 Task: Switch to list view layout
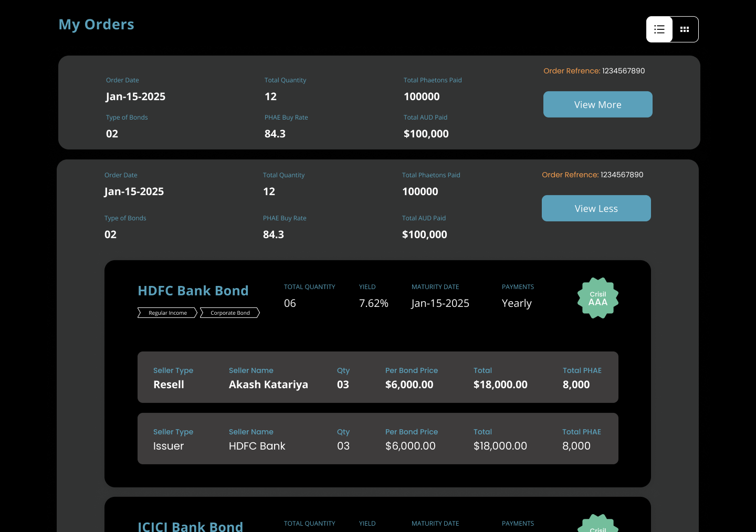point(659,29)
